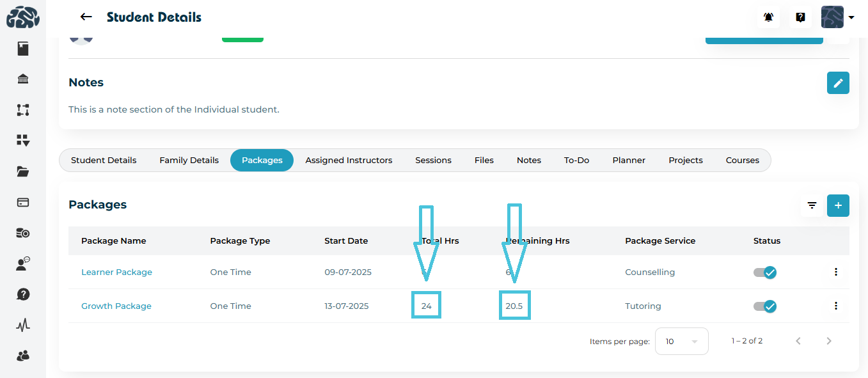Screen dimensions: 868x378
Task: Toggle Learner Package status switch
Action: (765, 272)
